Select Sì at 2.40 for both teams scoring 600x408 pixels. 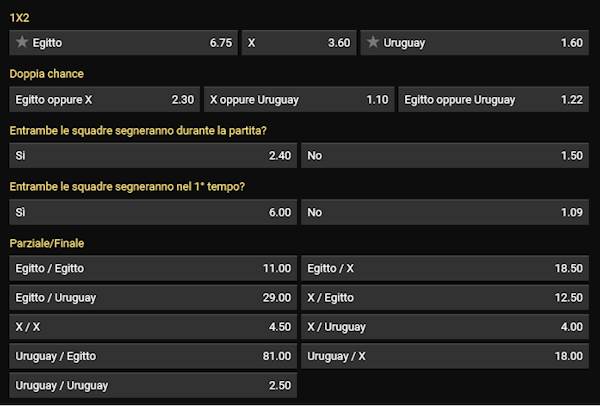pos(153,156)
